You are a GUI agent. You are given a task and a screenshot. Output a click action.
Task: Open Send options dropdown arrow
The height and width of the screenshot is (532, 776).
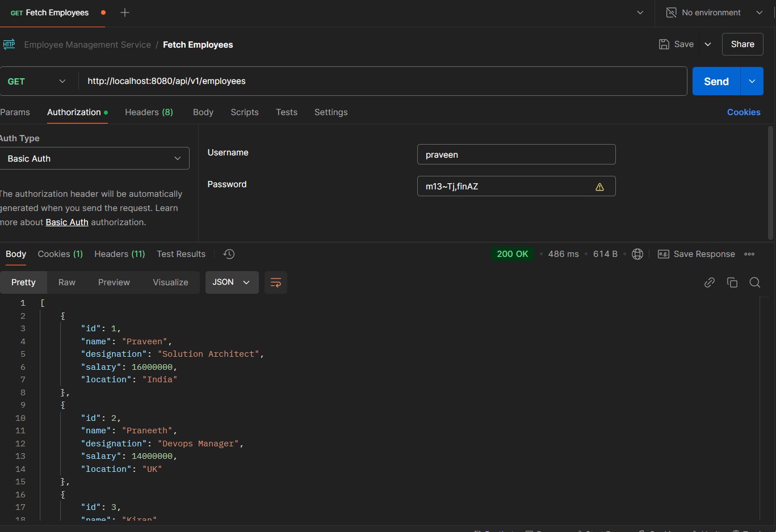tap(752, 81)
